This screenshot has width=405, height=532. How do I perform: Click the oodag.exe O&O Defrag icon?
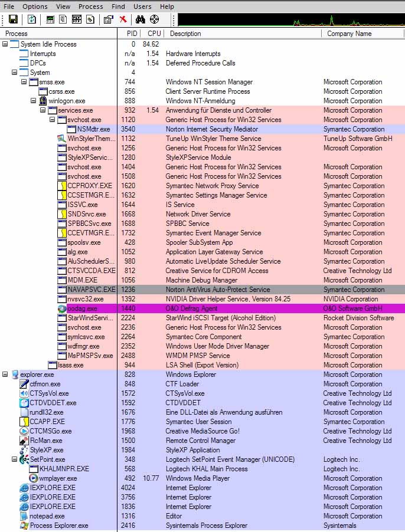pos(62,308)
